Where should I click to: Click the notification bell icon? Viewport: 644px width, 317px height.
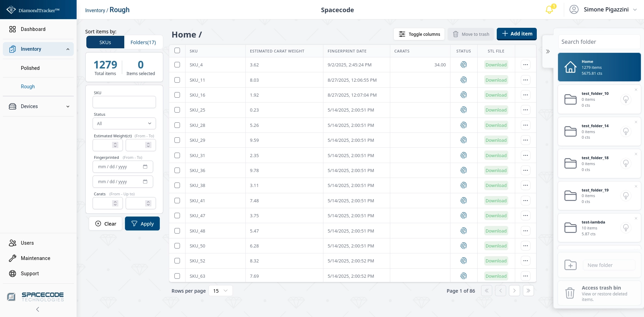pyautogui.click(x=549, y=10)
